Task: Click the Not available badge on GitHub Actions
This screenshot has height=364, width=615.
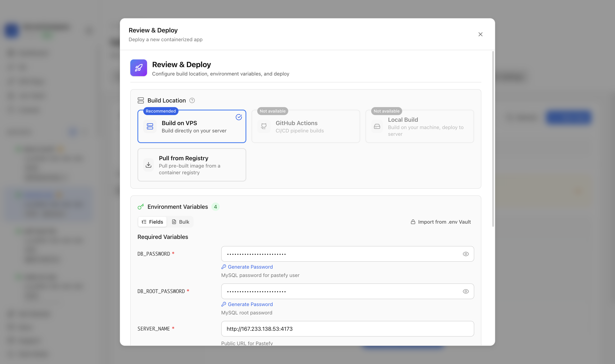Action: pyautogui.click(x=272, y=111)
